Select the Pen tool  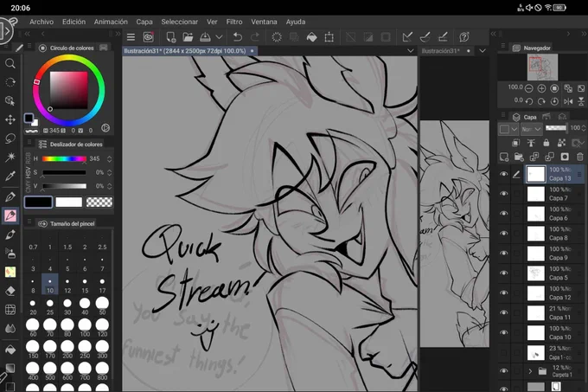(x=10, y=196)
